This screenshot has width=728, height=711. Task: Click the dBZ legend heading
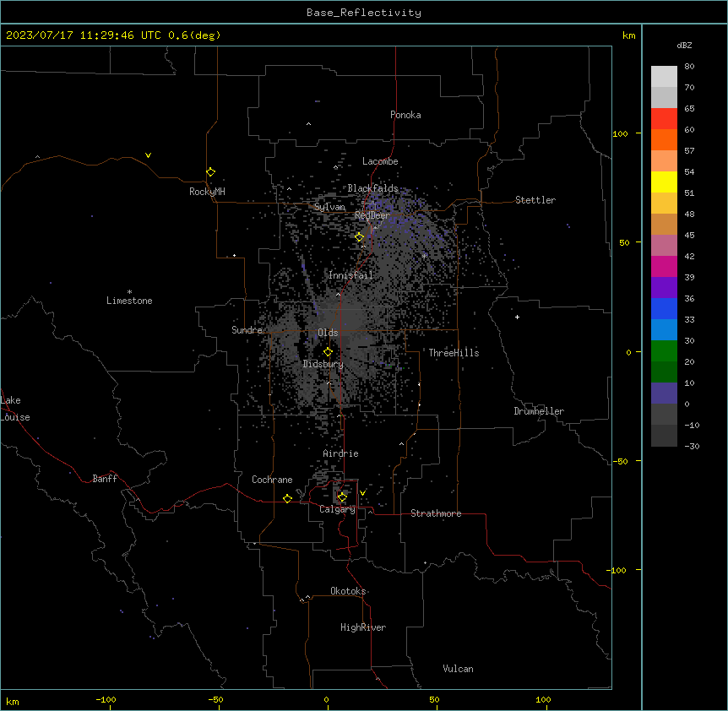pos(684,45)
